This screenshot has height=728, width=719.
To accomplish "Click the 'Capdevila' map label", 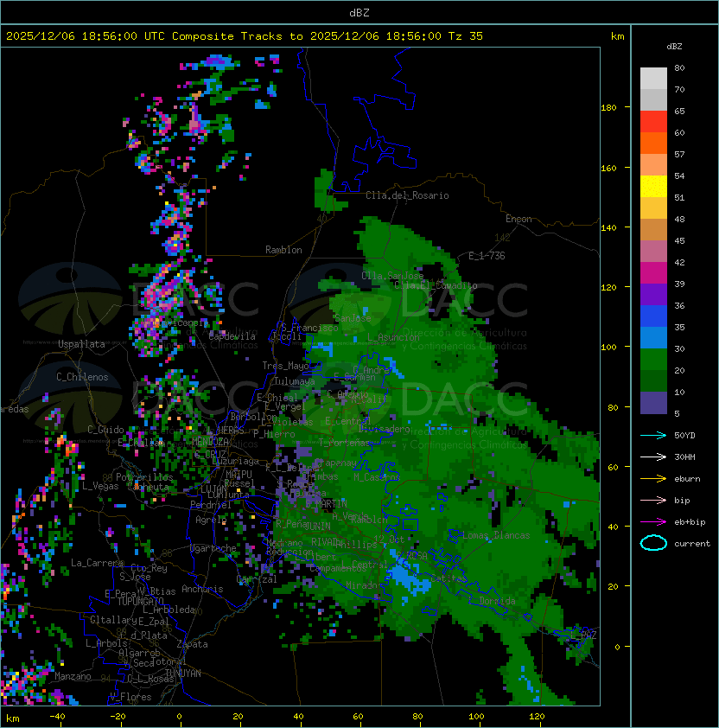I will 232,336.
